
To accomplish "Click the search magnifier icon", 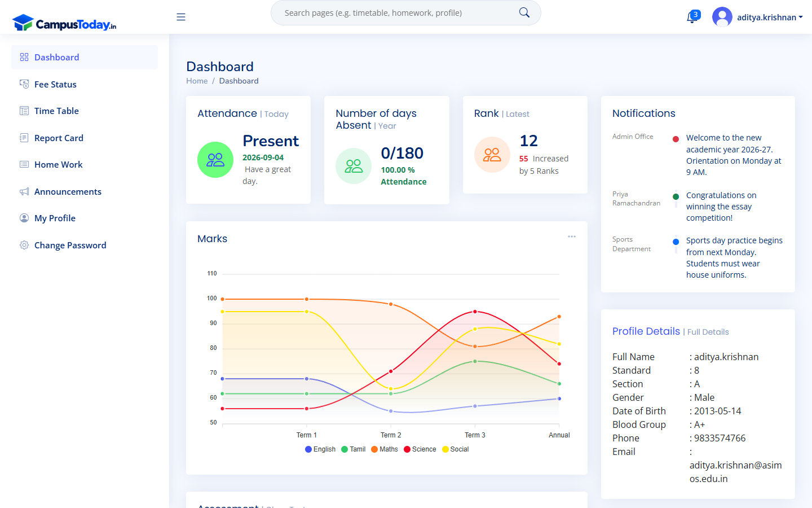I will click(x=524, y=12).
